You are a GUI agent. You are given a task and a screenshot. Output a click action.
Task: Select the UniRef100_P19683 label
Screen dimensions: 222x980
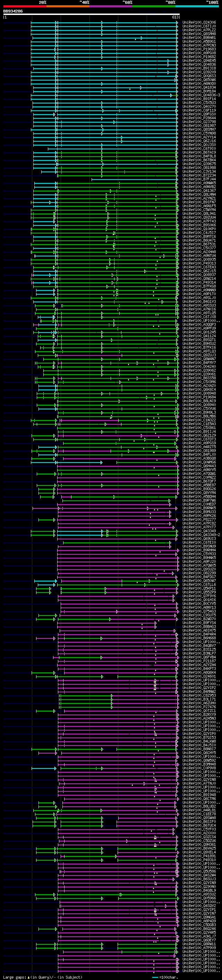(199, 49)
